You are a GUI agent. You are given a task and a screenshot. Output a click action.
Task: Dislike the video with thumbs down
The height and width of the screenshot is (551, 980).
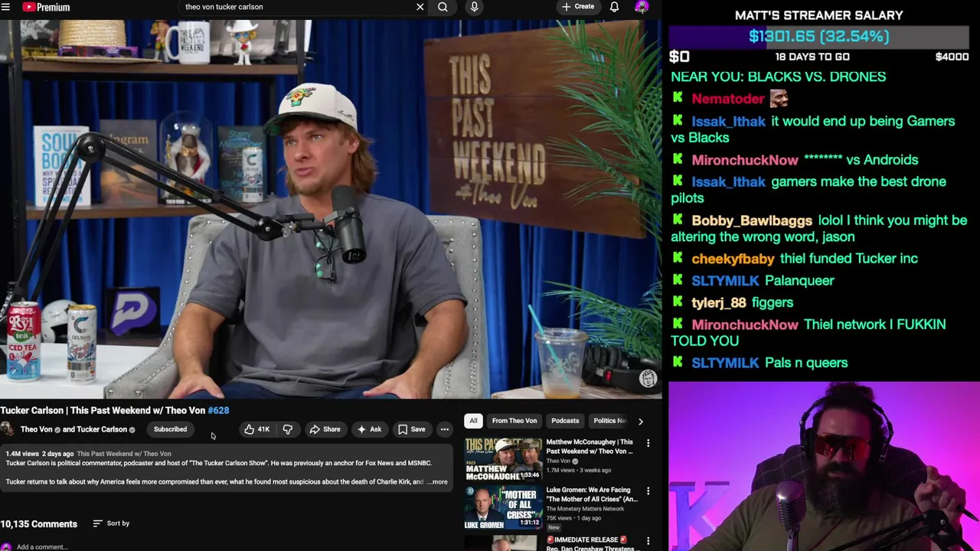(x=288, y=429)
